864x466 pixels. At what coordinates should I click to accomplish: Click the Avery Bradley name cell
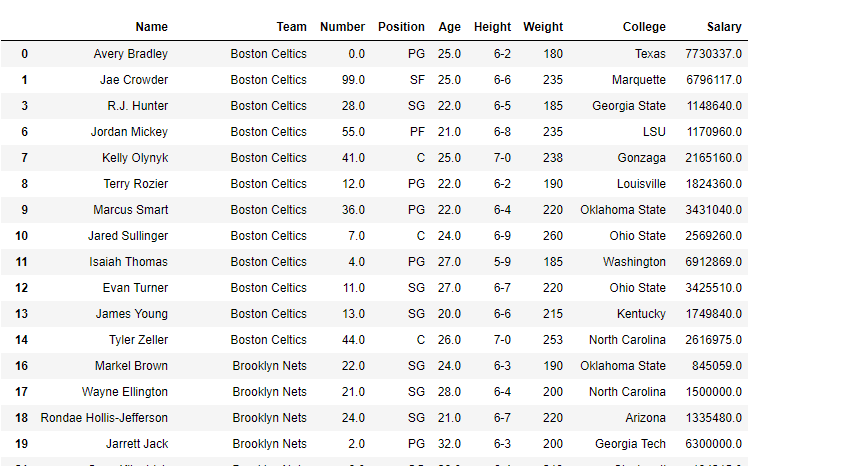130,54
